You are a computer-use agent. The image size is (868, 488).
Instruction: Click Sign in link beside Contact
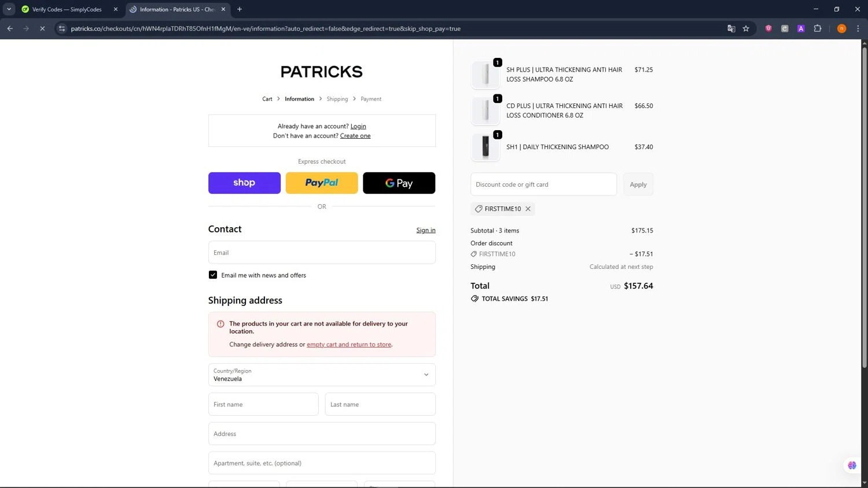(426, 230)
